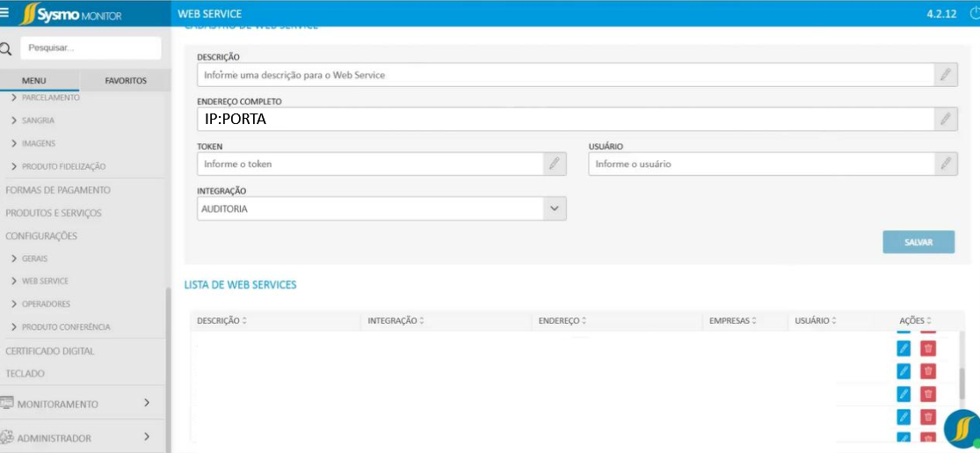Click the search magnifier icon

pos(5,48)
